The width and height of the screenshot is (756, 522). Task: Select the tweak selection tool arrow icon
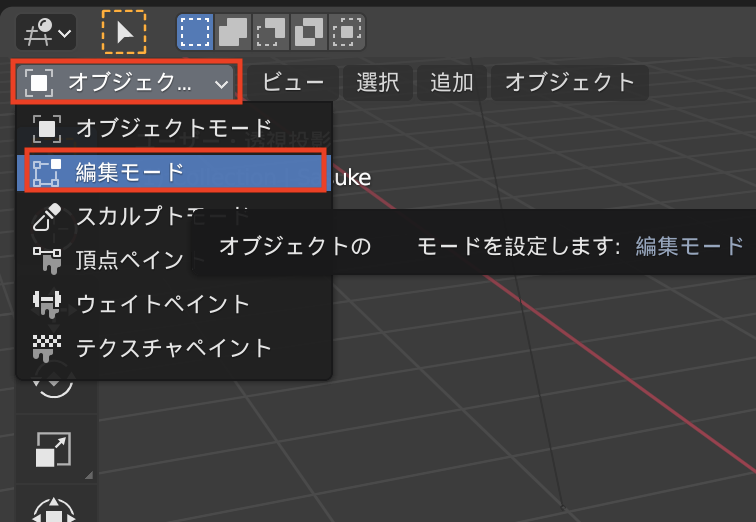pos(124,32)
